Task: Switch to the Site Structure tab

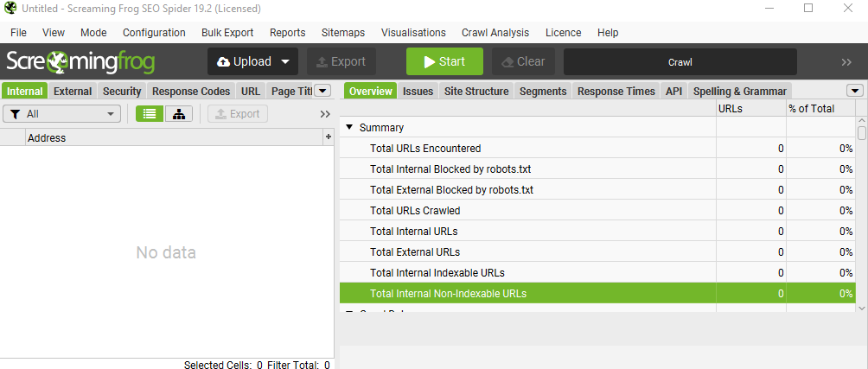Action: coord(476,91)
